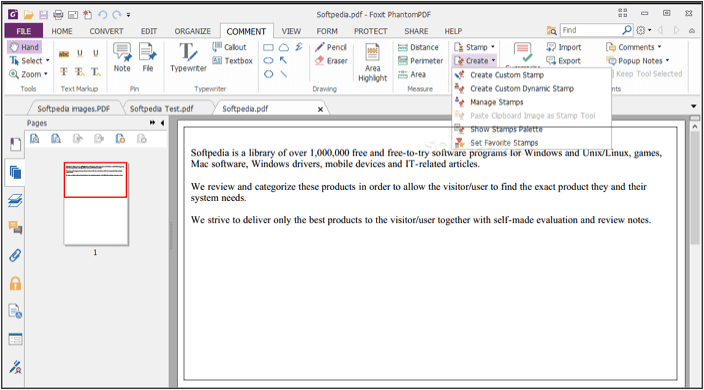Choose Create Custom Dynamic Stamp
Viewport: 704px width, 390px height.
pos(532,88)
